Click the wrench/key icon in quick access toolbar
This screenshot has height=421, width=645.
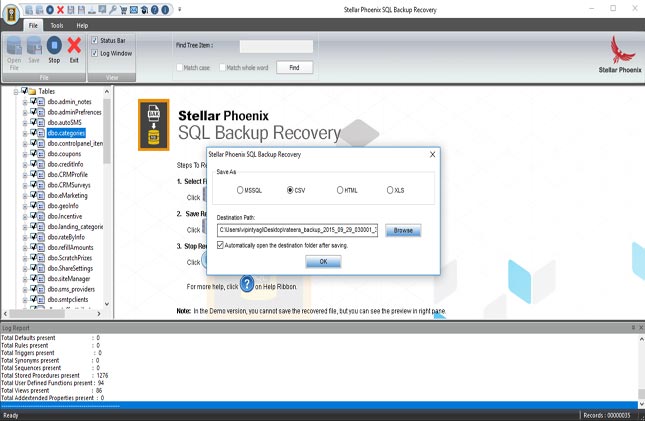click(113, 10)
